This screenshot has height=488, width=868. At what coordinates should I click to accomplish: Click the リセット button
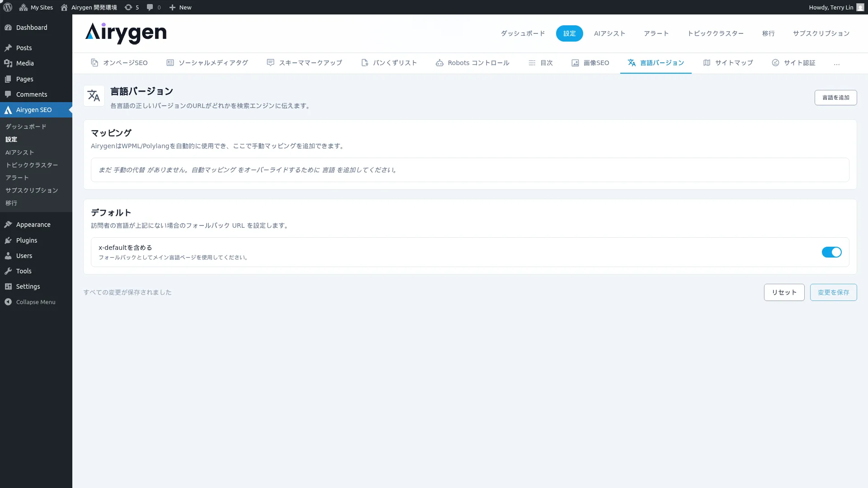click(x=784, y=292)
